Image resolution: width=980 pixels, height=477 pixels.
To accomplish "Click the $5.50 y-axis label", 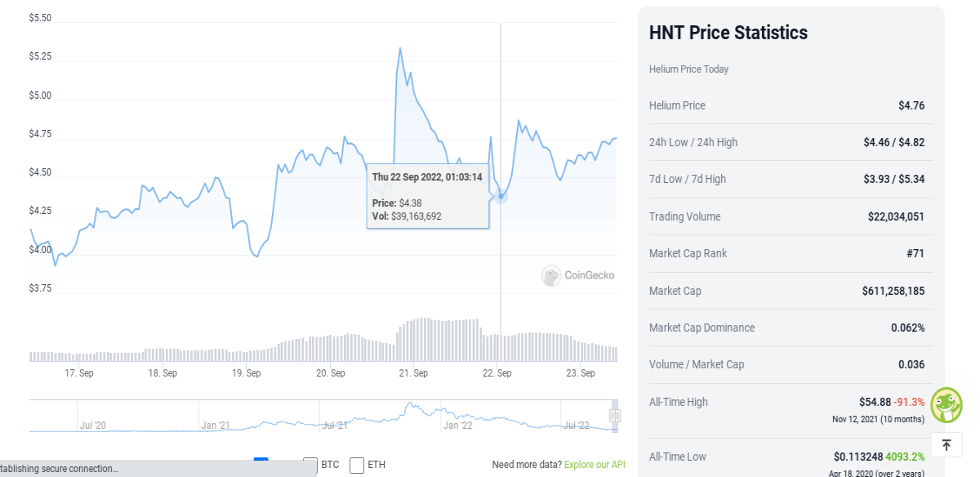I will (40, 18).
